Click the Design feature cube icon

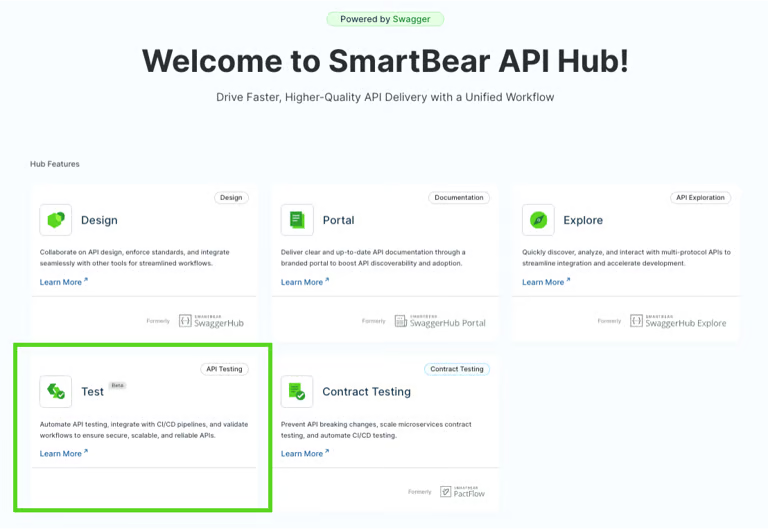point(56,220)
